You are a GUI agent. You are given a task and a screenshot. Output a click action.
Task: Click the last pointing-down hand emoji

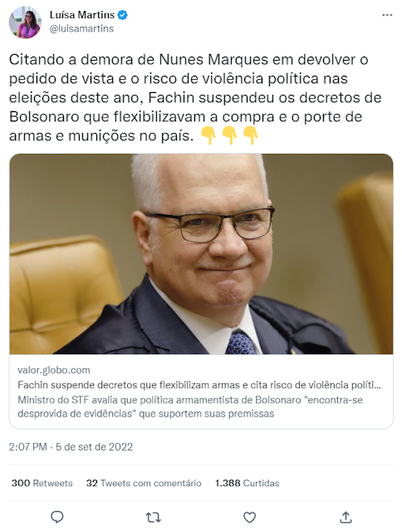coord(251,135)
